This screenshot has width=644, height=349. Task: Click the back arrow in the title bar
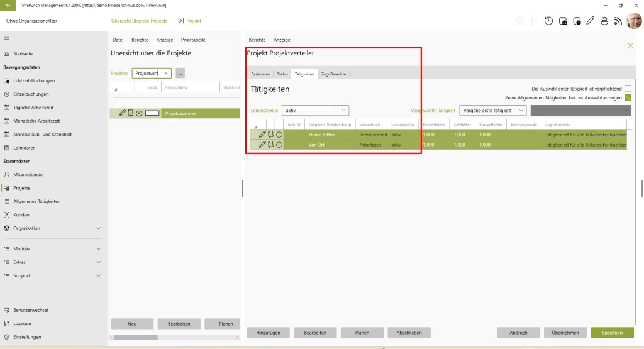8,5
